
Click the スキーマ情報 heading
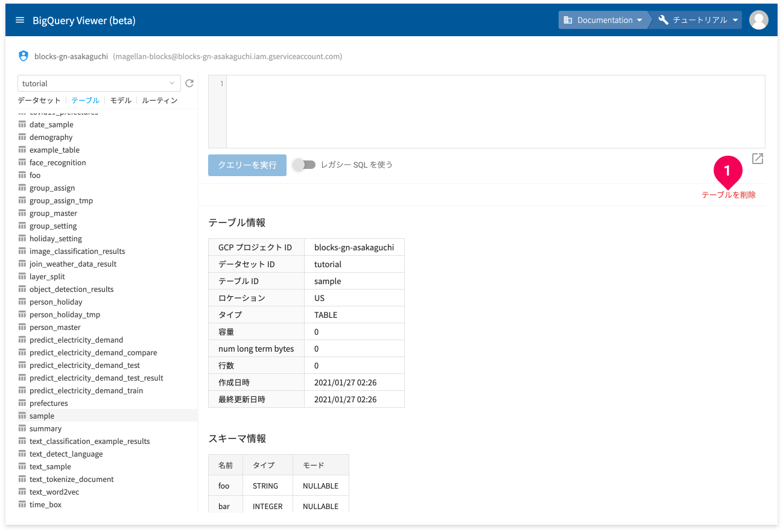pos(237,439)
